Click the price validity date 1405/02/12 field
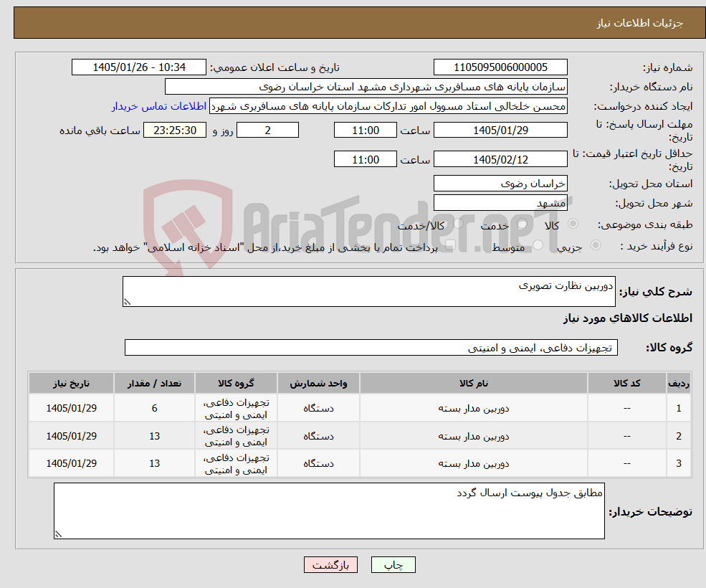The width and height of the screenshot is (706, 588). pyautogui.click(x=500, y=159)
